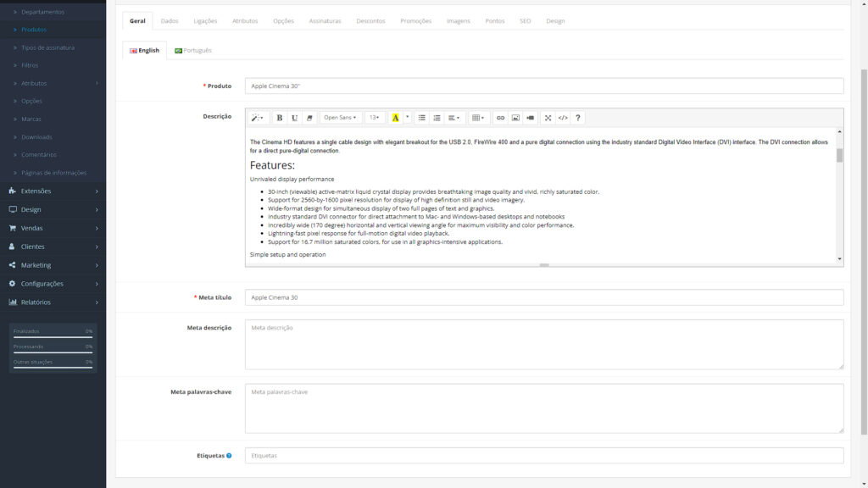Click the Meta palavras-chave textarea
868x488 pixels.
pyautogui.click(x=544, y=408)
